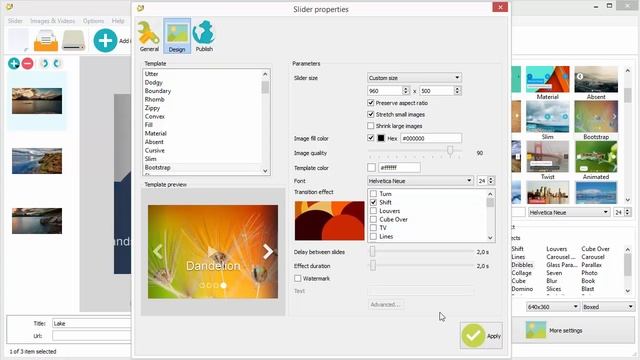Viewport: 640px width, 360px height.
Task: Click the rotate left icon in main window
Action: tap(44, 64)
